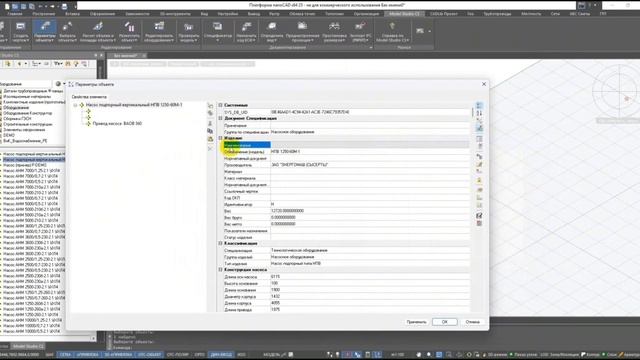Select Изоляционные материалы in library list
Image resolution: width=640 pixels, height=360 pixels.
(x=27, y=97)
